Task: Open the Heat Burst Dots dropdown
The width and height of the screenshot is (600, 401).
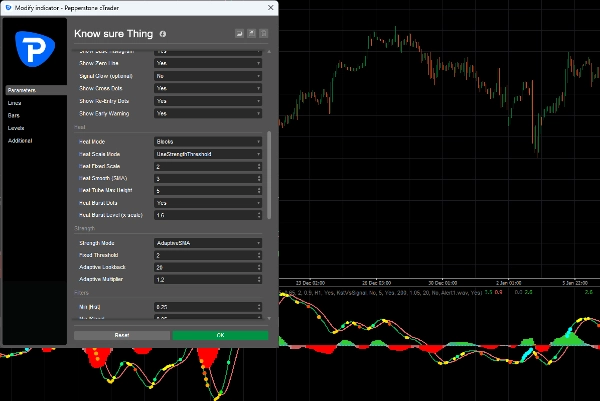Action: click(208, 203)
